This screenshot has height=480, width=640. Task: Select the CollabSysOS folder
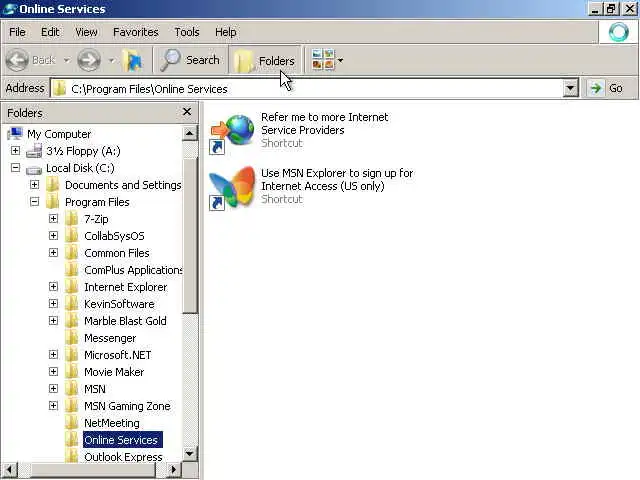point(114,236)
